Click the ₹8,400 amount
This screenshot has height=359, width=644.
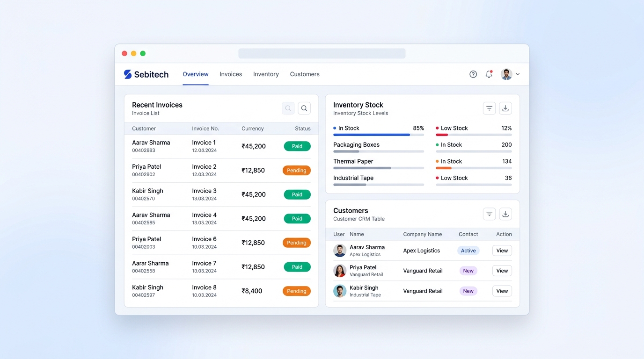(x=252, y=291)
